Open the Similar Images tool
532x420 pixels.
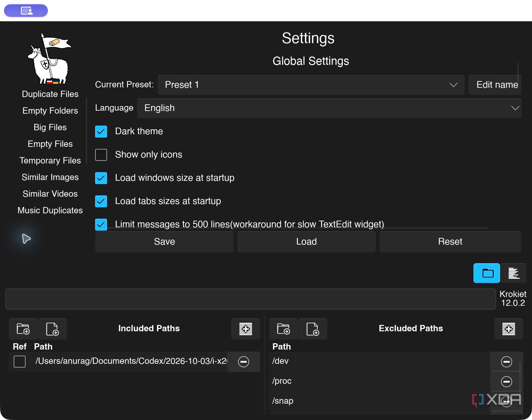coord(50,177)
